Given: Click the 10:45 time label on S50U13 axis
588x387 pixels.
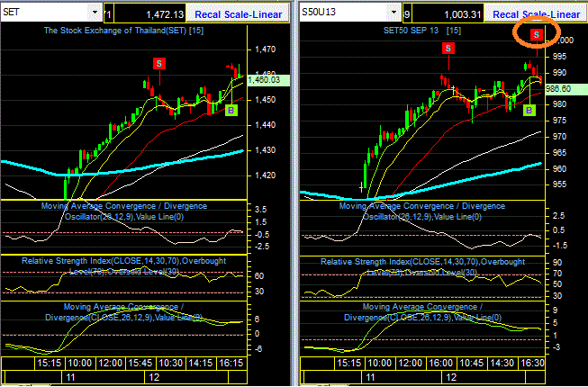Looking at the screenshot, I should tap(470, 363).
